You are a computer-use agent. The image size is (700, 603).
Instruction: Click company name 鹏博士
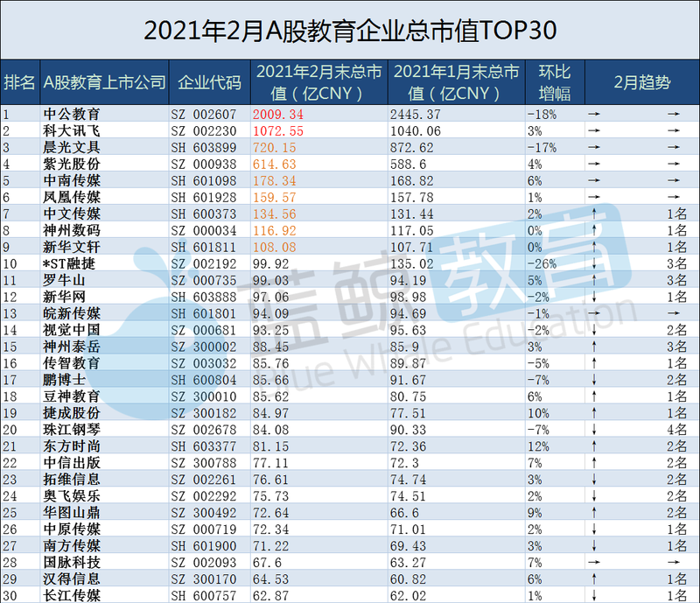[x=64, y=380]
